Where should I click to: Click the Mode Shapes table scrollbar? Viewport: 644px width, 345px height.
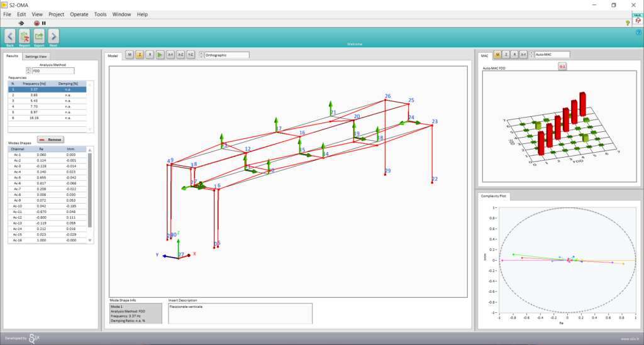click(90, 190)
